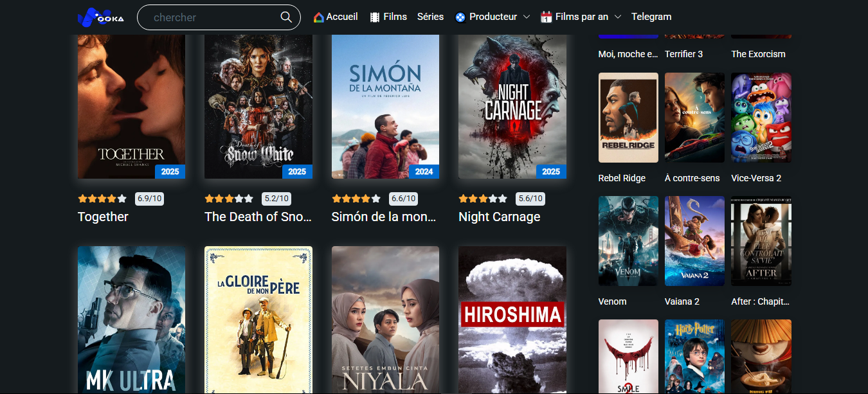
Task: Open the Harry Potter sidebar poster
Action: [x=694, y=357]
